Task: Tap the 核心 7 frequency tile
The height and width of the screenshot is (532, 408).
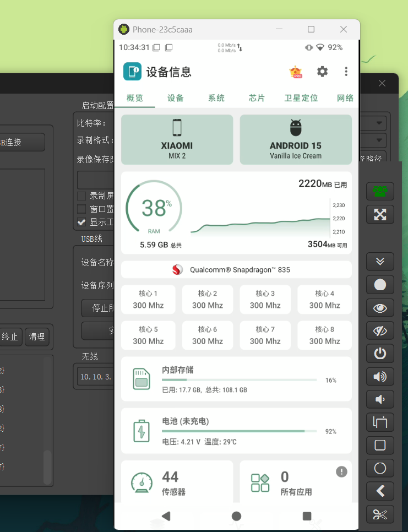Action: (265, 335)
